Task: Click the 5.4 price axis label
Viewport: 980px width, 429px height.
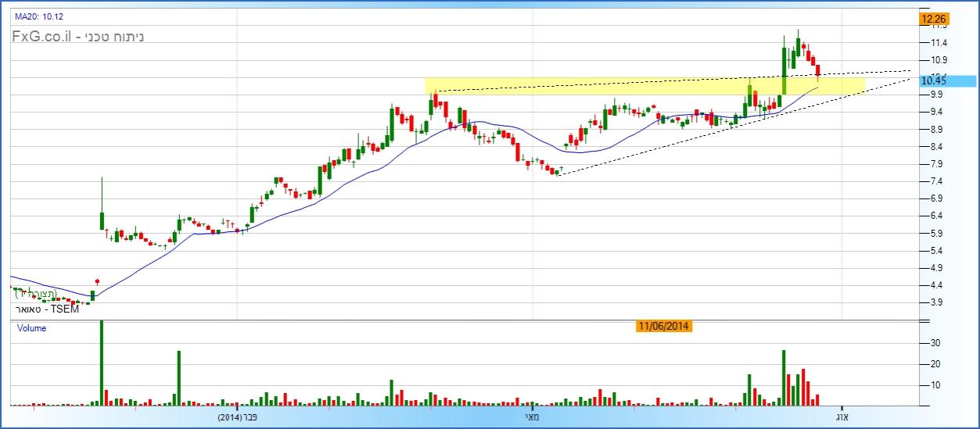Action: [x=933, y=251]
